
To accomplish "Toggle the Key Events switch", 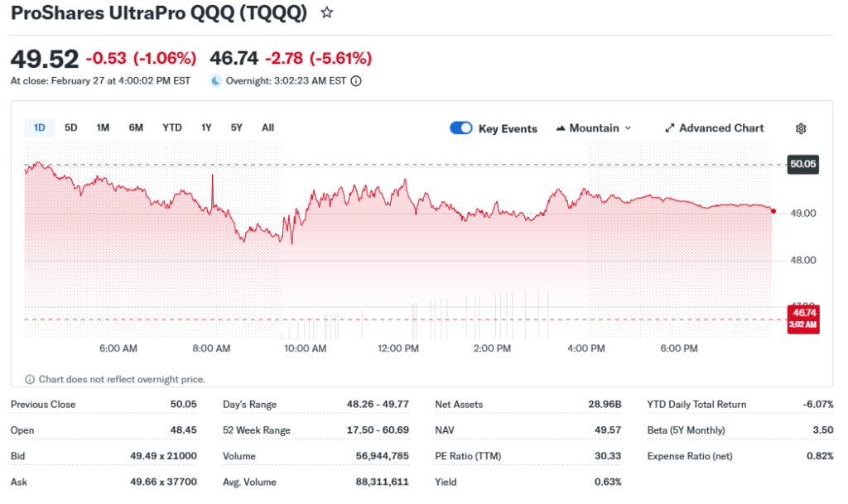I will tap(461, 128).
